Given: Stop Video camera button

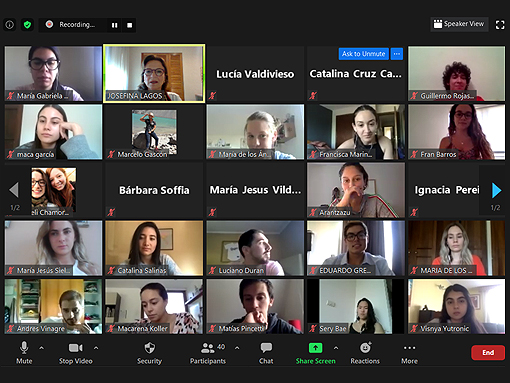Looking at the screenshot, I should pyautogui.click(x=76, y=353).
